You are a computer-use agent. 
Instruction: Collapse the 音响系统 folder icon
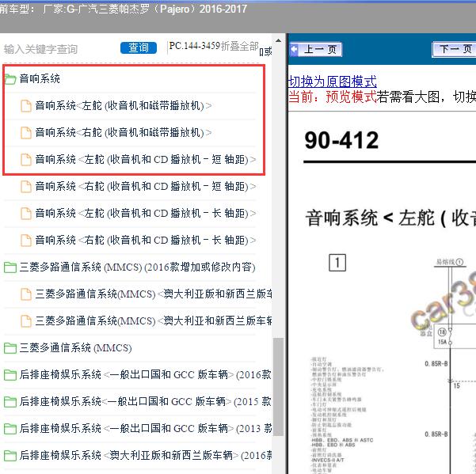point(10,79)
